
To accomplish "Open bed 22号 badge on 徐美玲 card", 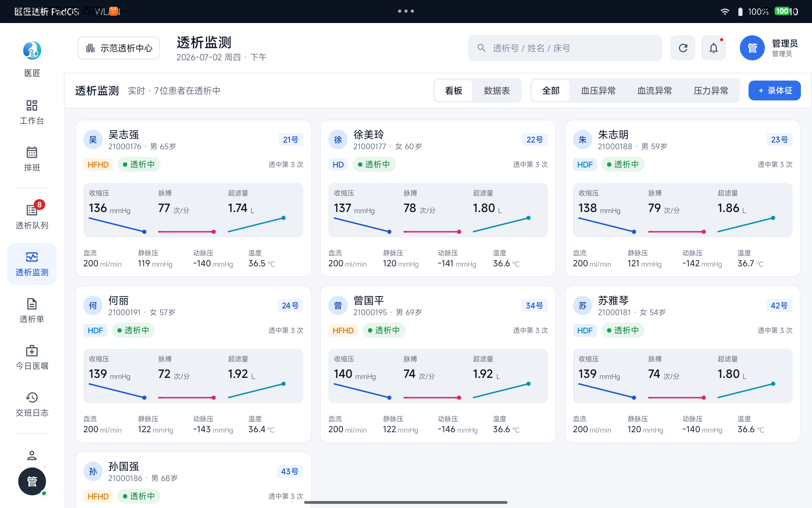I will point(534,140).
